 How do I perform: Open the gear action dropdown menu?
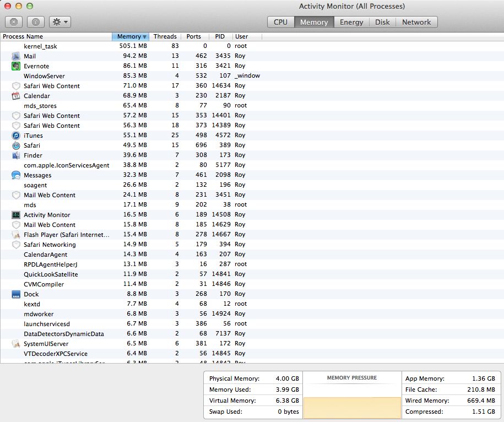pos(60,22)
